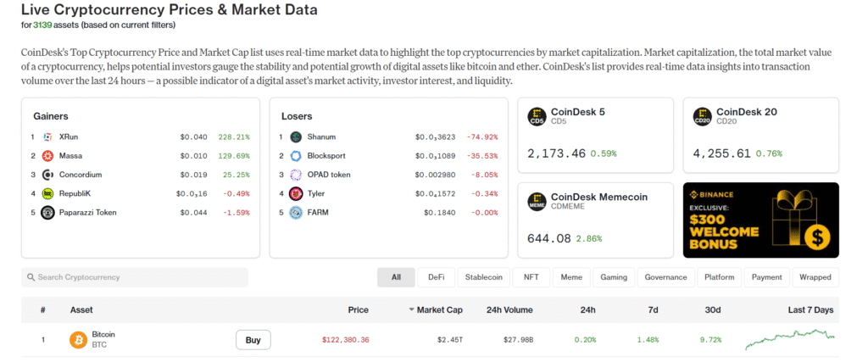Switch to the Meme category filter
The image size is (868, 362).
[571, 277]
